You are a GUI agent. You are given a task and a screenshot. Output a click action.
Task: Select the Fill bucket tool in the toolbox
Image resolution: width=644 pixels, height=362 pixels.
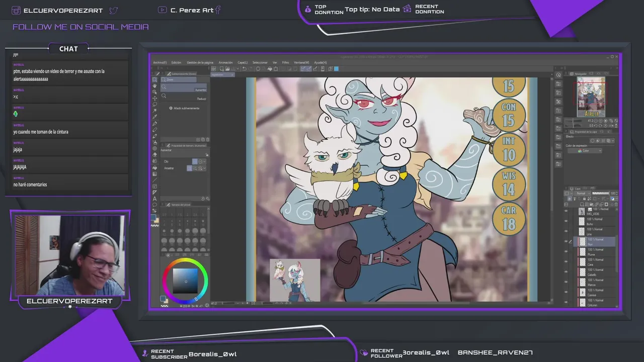tap(155, 168)
